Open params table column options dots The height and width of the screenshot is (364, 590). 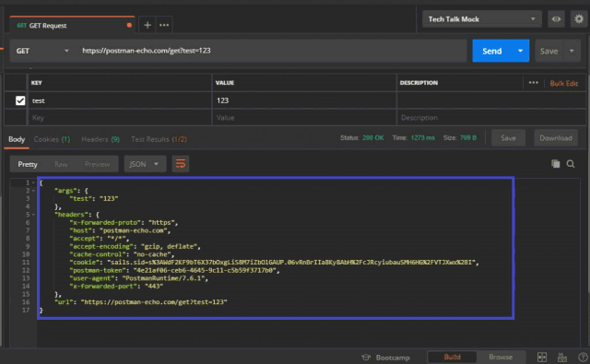click(533, 83)
